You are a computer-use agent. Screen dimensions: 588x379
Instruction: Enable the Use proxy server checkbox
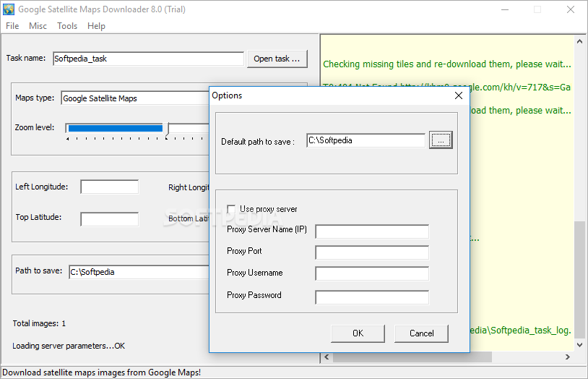231,209
